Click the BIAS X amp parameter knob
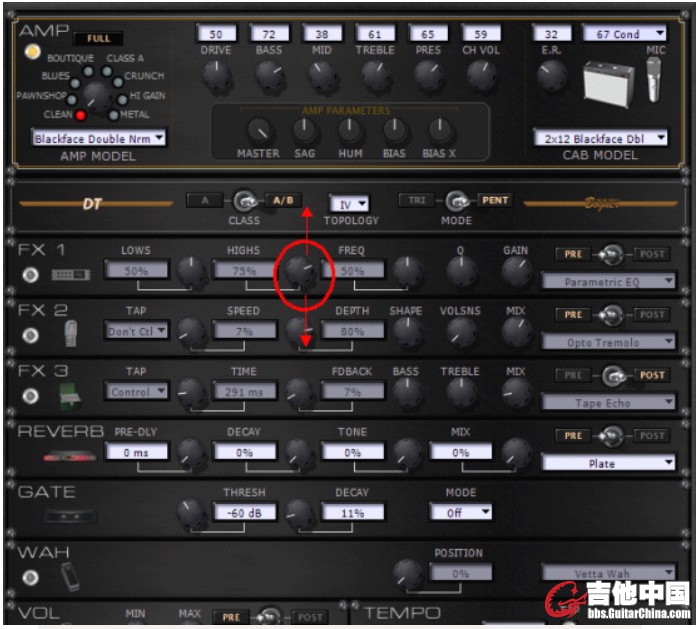Screen dimensions: 698x629 440,131
